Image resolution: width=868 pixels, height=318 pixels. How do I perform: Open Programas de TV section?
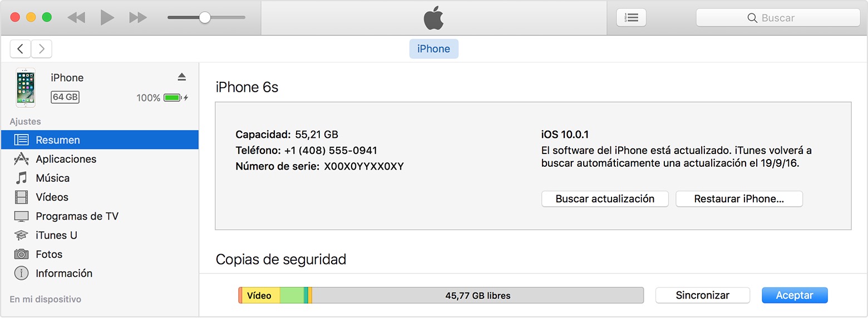[77, 216]
